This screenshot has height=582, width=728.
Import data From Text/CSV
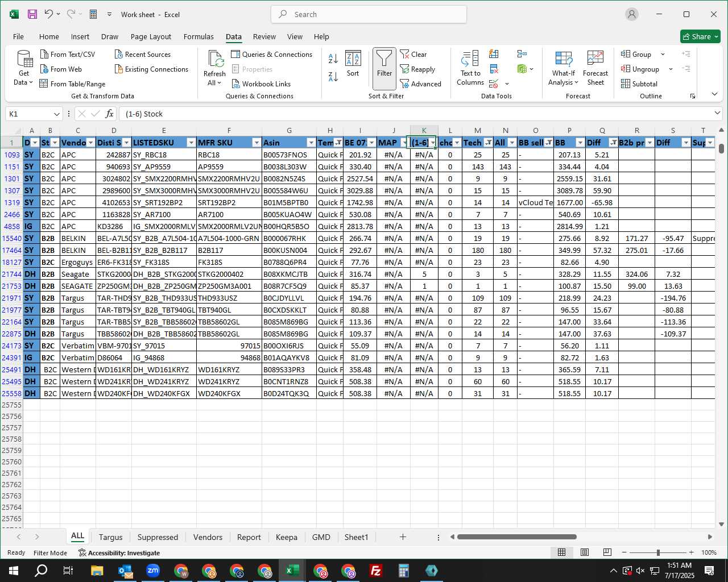pyautogui.click(x=68, y=54)
